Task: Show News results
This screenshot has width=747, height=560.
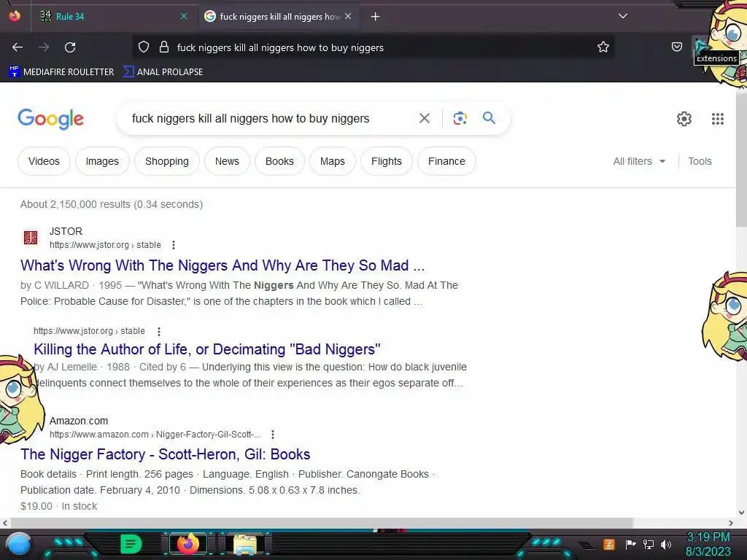Action: pyautogui.click(x=227, y=161)
